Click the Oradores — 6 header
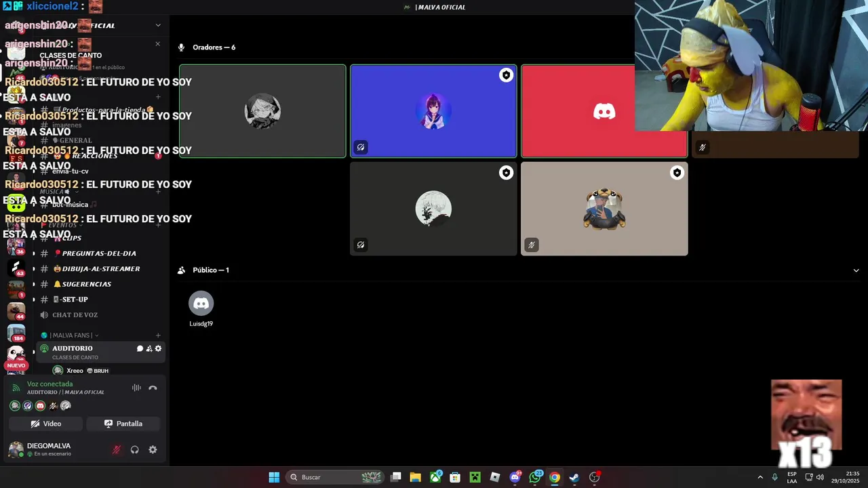Viewport: 868px width, 488px height. coord(214,47)
